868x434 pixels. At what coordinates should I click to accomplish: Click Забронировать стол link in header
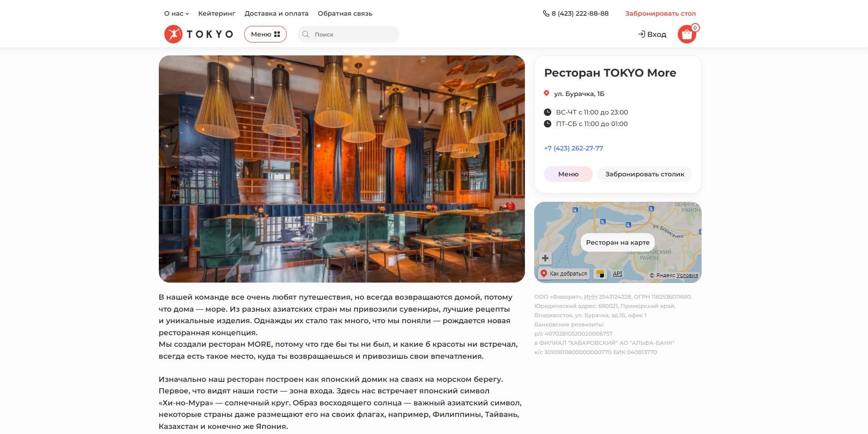[660, 13]
